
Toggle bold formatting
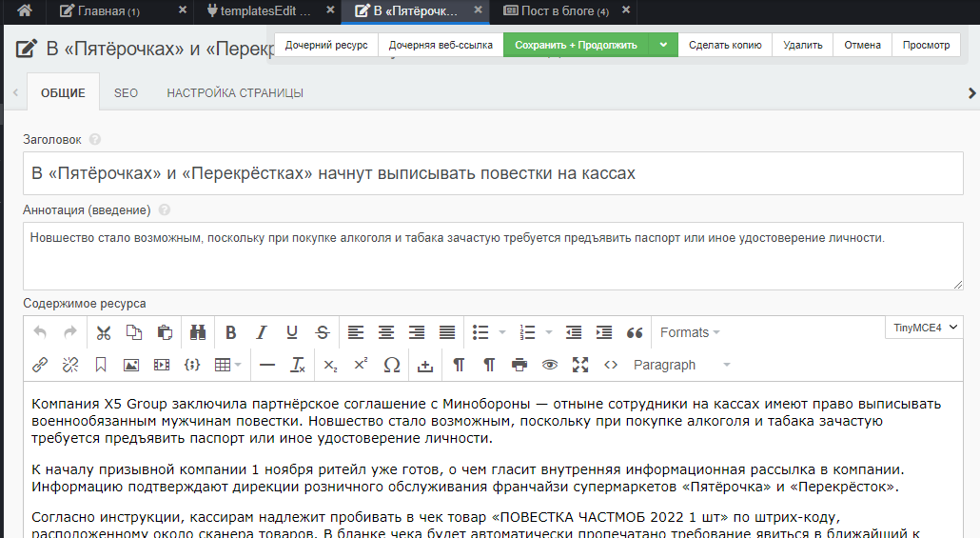pos(230,332)
